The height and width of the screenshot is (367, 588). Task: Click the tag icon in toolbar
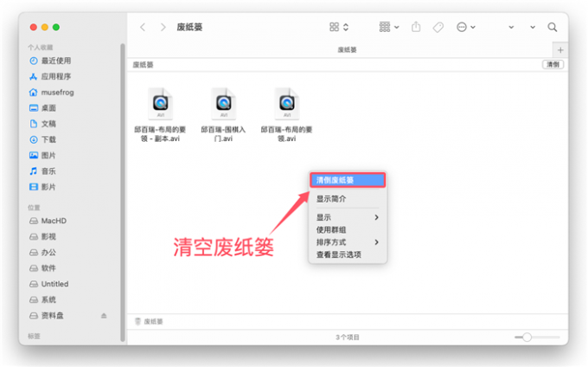pyautogui.click(x=438, y=27)
